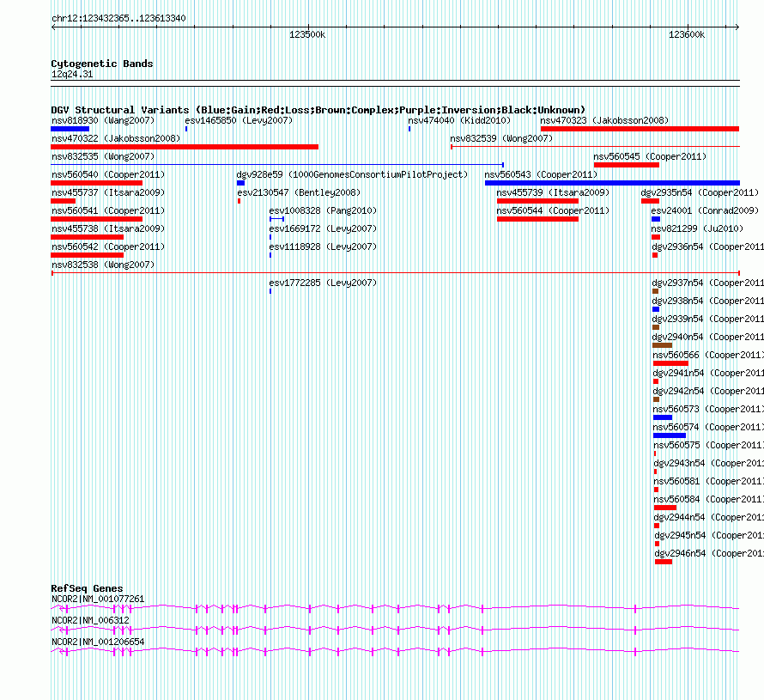This screenshot has height=700, width=764.
Task: Open the dgv2935n54 (Cooper2011) label
Action: pyautogui.click(x=700, y=192)
